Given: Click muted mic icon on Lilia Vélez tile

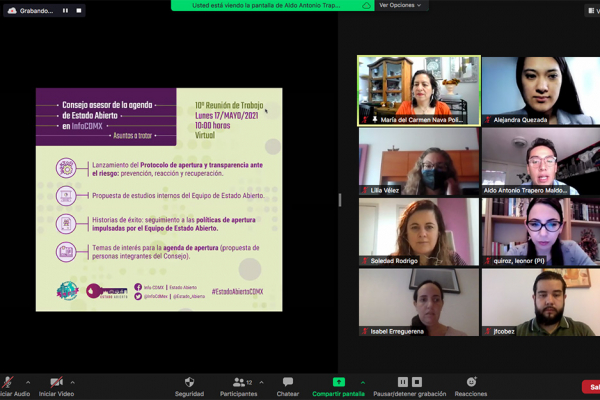Looking at the screenshot, I should coord(365,190).
